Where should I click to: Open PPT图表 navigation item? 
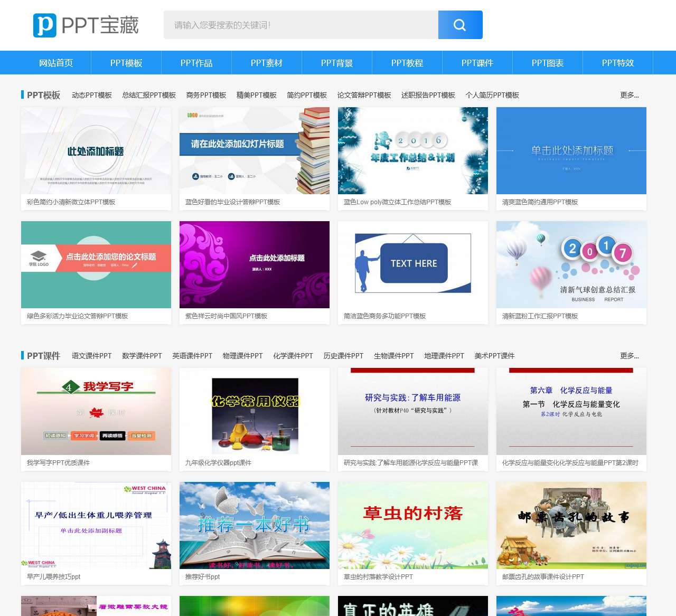[548, 63]
